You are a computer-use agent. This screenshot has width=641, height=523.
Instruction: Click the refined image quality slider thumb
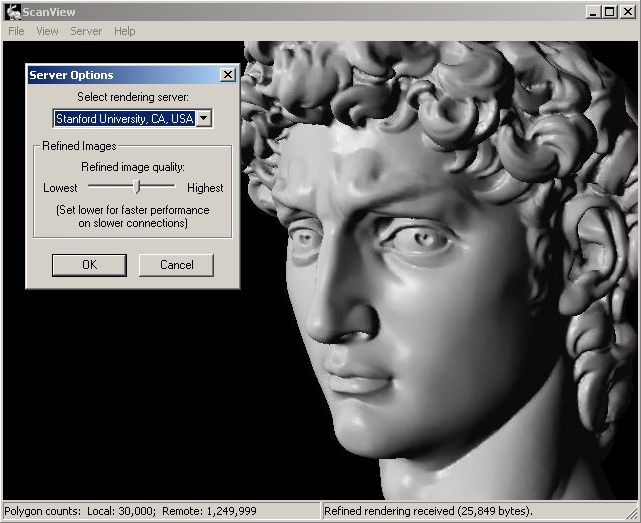[138, 186]
